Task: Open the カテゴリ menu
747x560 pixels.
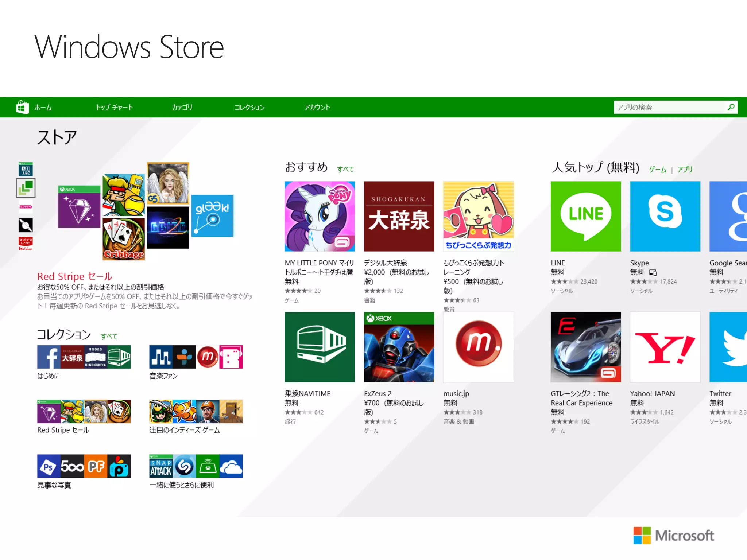Action: 182,108
